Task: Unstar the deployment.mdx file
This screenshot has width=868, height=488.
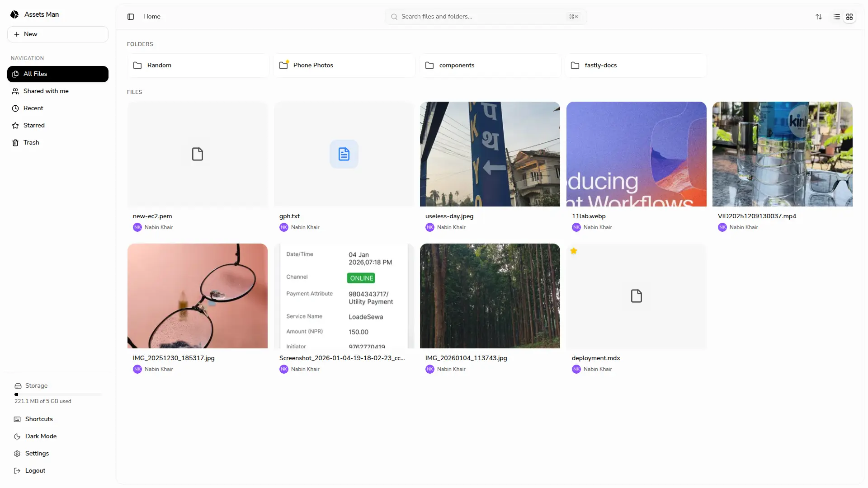Action: pos(573,251)
